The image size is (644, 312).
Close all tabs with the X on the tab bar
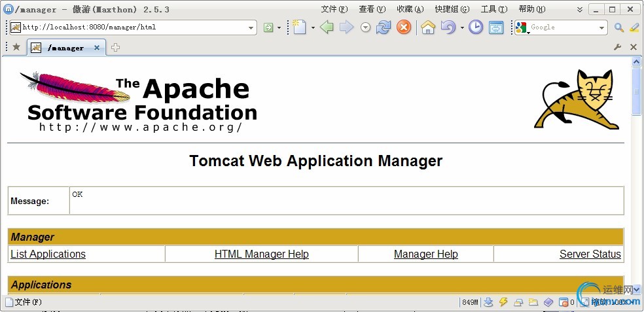click(634, 48)
